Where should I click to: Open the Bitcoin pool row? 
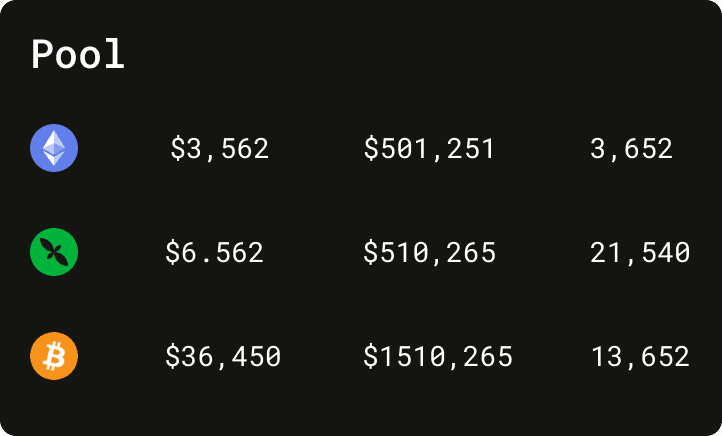click(360, 356)
